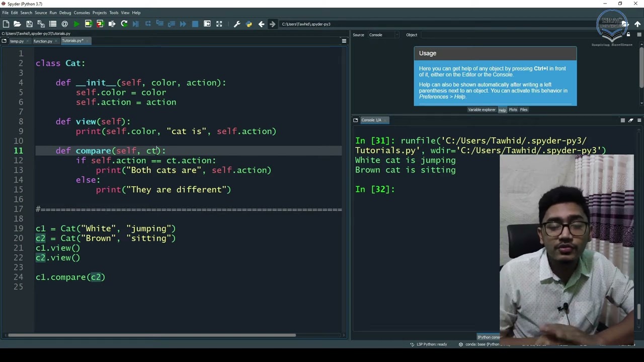Toggle the Help pane lock icon

(x=628, y=35)
